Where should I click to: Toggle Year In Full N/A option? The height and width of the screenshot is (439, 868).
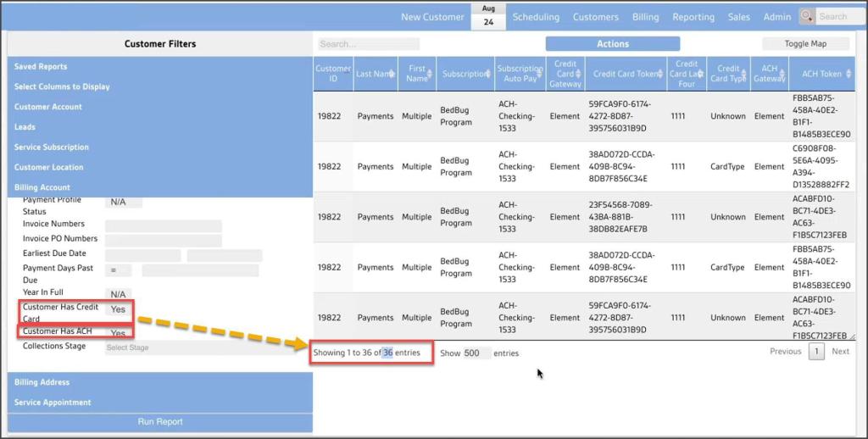tap(118, 294)
